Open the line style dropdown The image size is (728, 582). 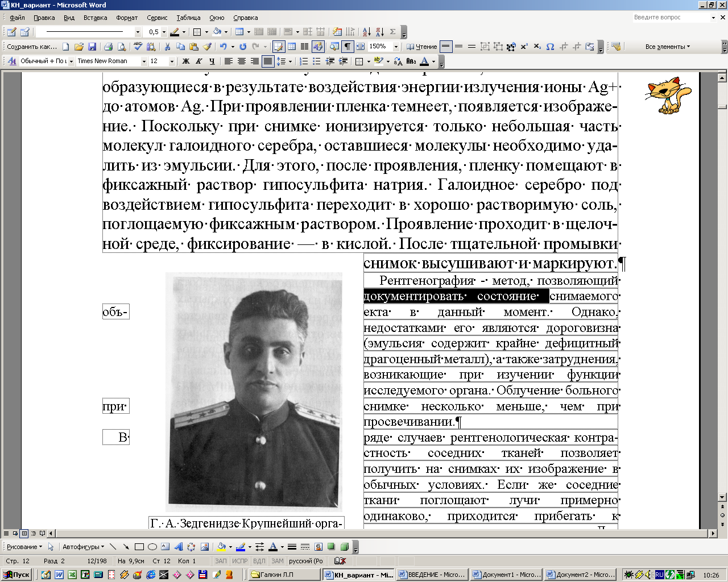pyautogui.click(x=138, y=32)
